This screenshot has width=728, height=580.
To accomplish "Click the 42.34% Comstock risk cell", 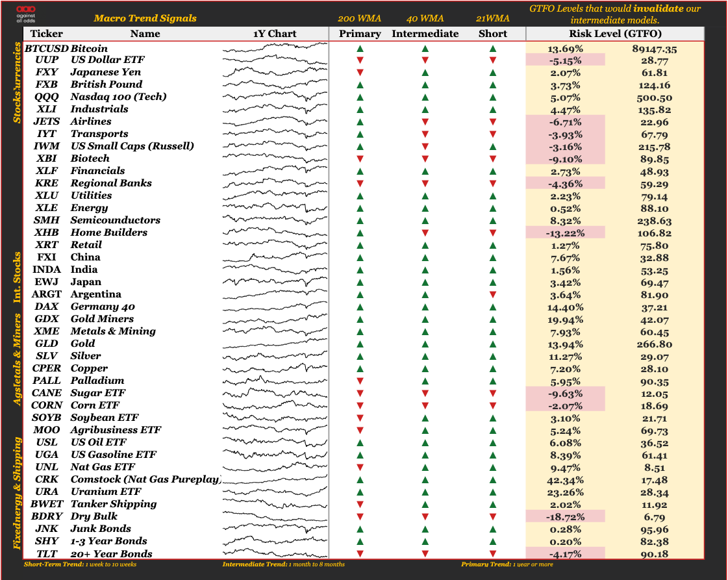I will coord(565,480).
